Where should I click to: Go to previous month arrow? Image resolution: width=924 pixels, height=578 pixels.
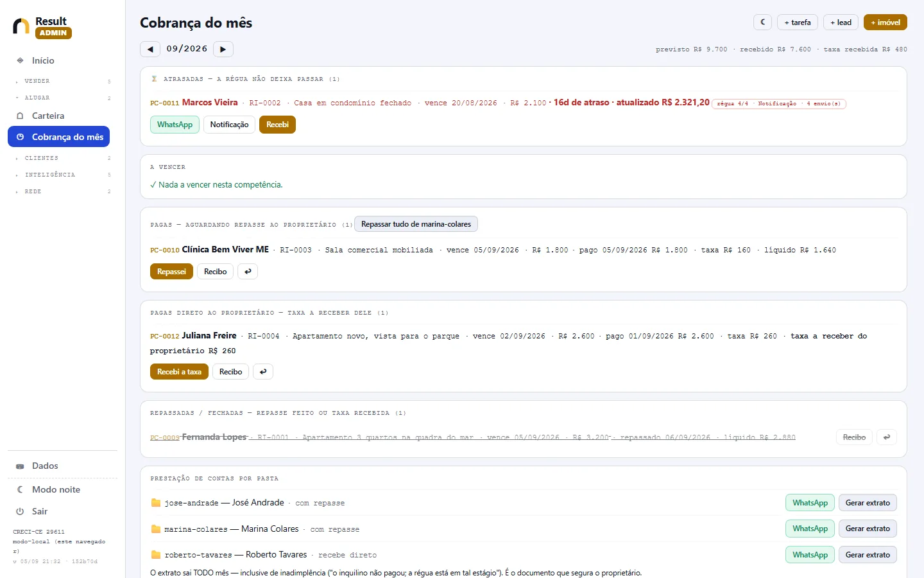click(x=150, y=49)
